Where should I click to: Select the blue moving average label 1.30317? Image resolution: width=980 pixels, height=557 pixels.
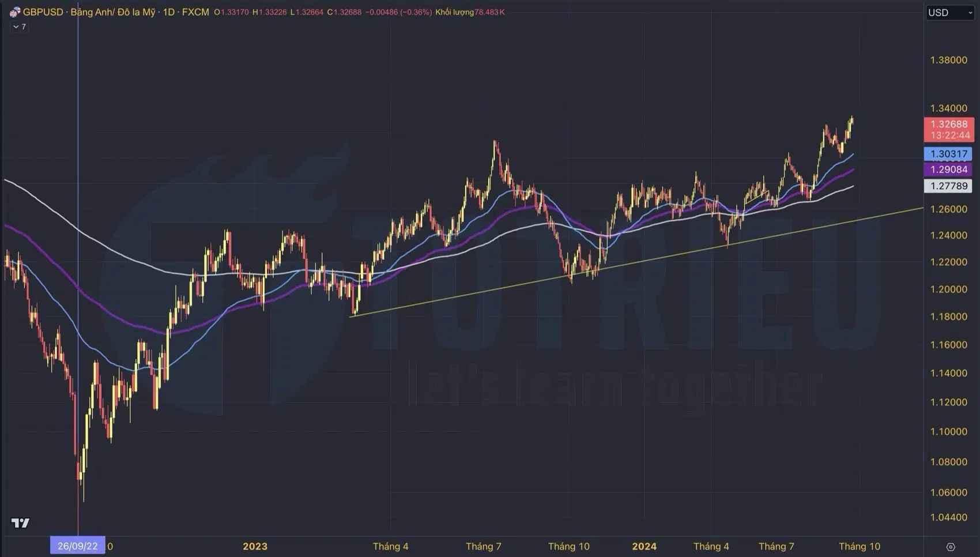[x=949, y=153]
